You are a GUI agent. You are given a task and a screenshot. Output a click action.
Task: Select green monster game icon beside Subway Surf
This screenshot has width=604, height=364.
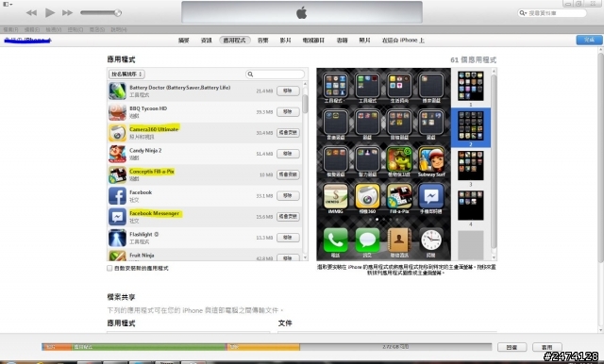[x=399, y=159]
